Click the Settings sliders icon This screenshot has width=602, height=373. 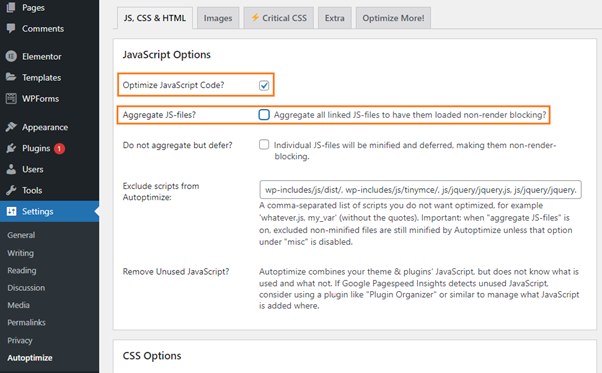[x=12, y=211]
